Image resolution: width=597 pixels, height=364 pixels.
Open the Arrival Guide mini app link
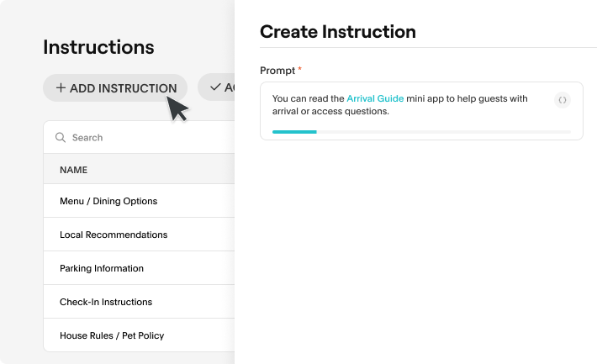tap(375, 99)
